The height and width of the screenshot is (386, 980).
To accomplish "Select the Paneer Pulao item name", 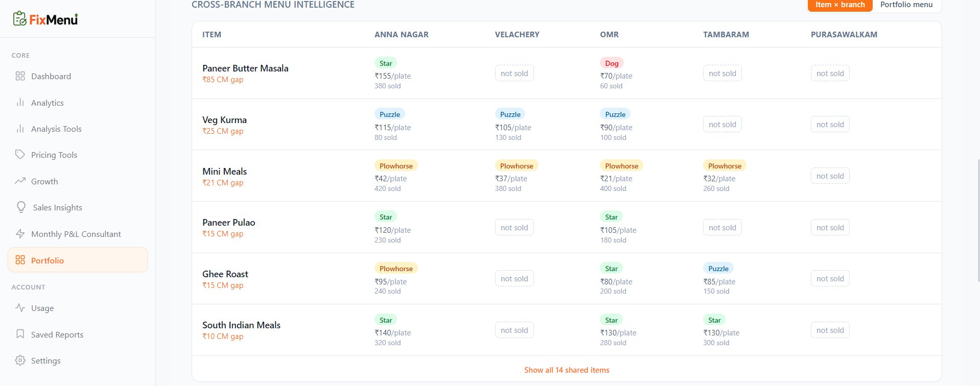I will pos(228,223).
